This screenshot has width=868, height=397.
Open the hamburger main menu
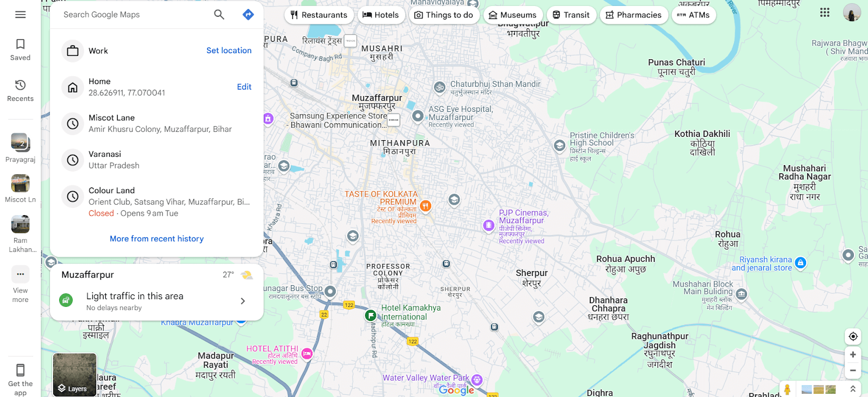pos(20,15)
